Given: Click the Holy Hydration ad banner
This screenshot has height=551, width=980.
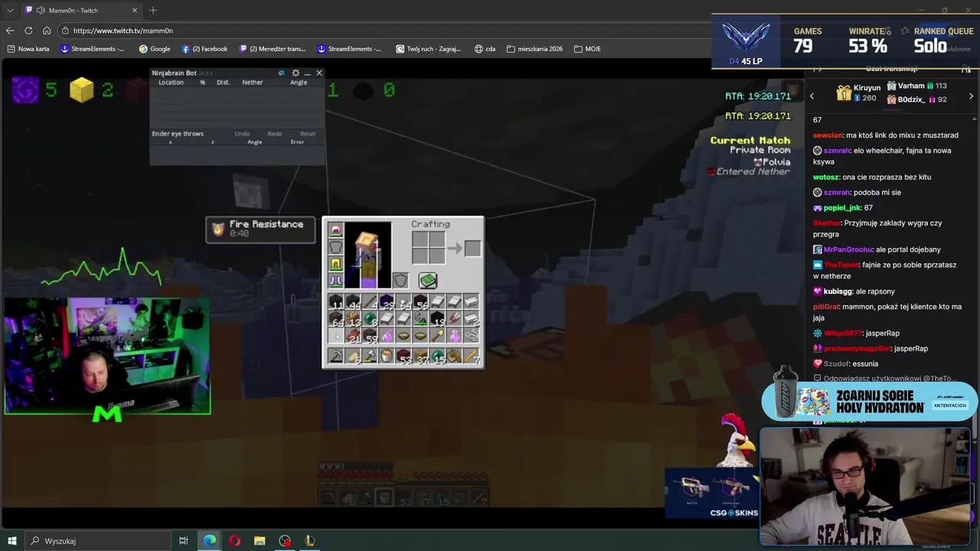Looking at the screenshot, I should [x=869, y=401].
